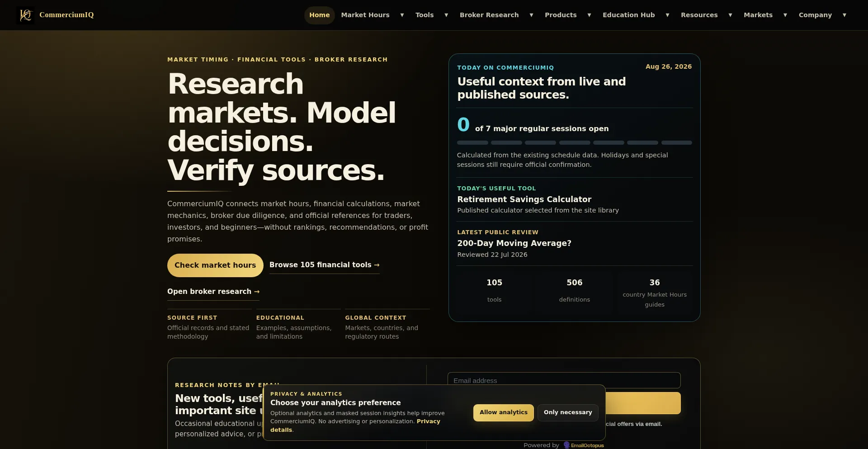Open the Retirement Savings Calculator title

(x=524, y=199)
